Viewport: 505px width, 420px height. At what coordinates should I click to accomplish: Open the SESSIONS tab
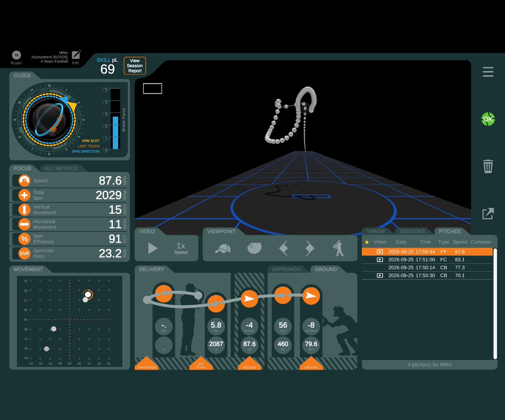(412, 231)
